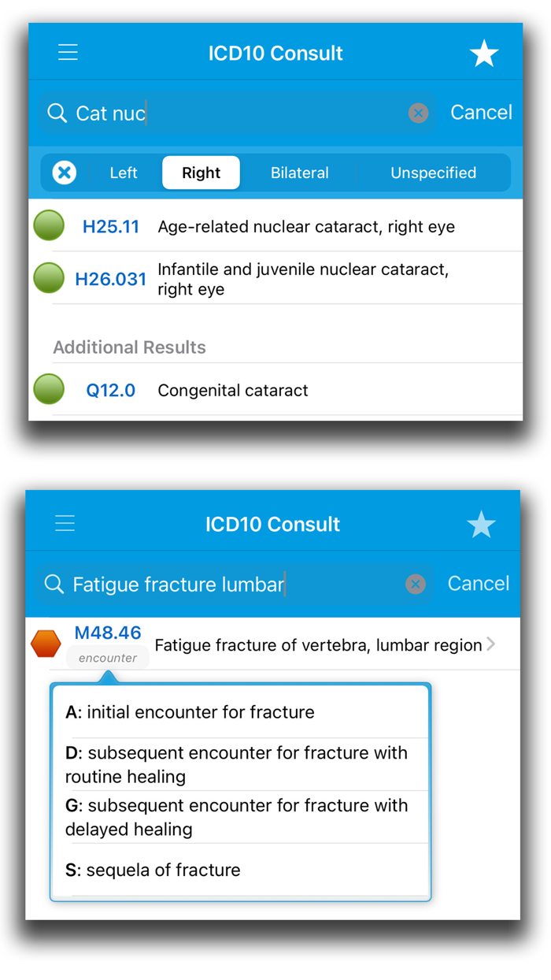The image size is (551, 980).
Task: Select the Right laterality tab
Action: click(x=201, y=173)
